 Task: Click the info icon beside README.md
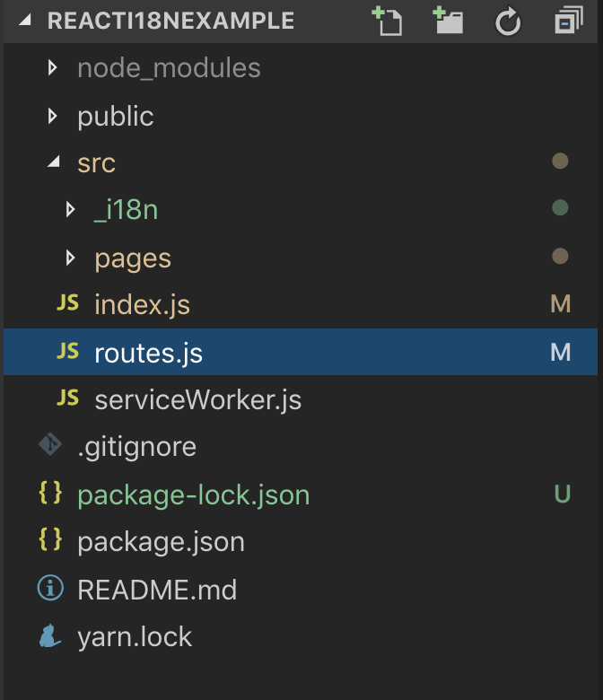(x=50, y=588)
